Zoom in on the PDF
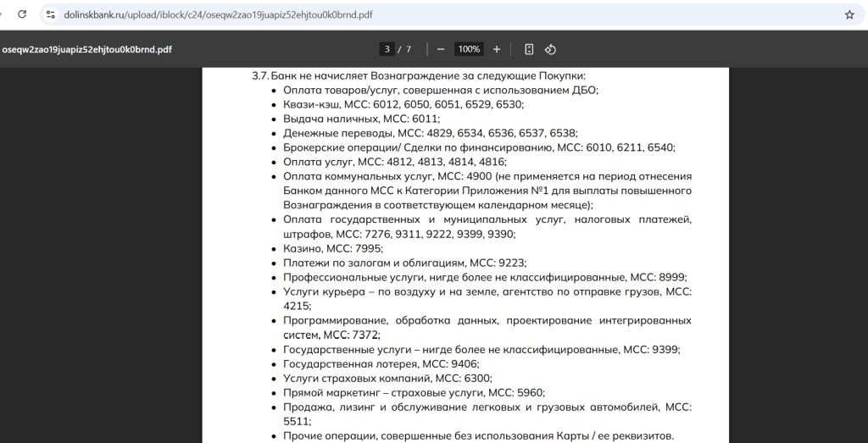 point(497,49)
